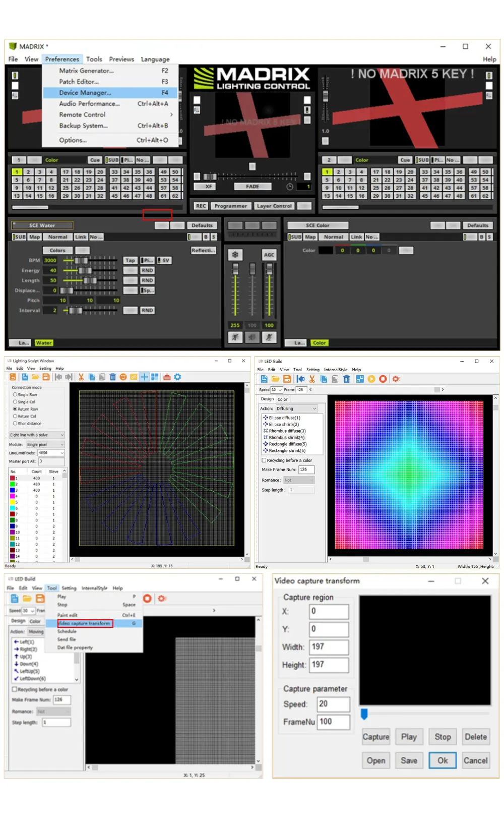504x824 pixels.
Task: Select the Return Row radio button
Action: pyautogui.click(x=15, y=409)
